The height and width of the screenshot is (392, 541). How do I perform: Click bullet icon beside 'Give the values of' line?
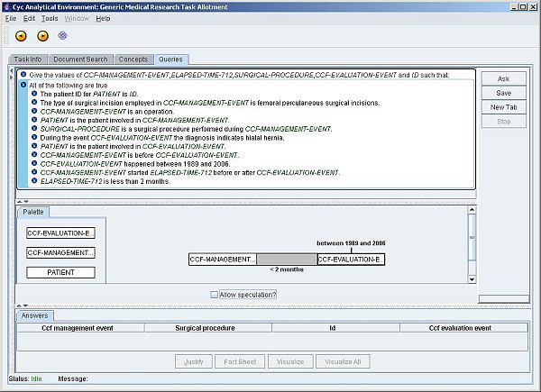(x=24, y=75)
